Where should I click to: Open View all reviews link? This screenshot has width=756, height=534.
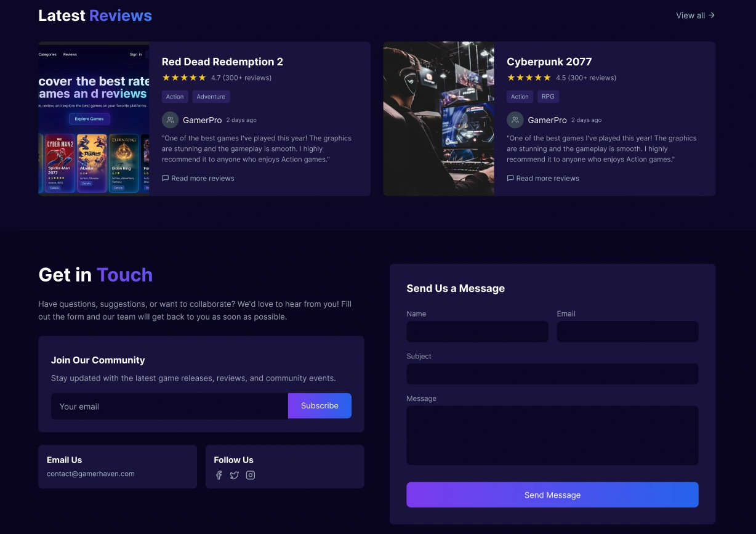(x=696, y=15)
